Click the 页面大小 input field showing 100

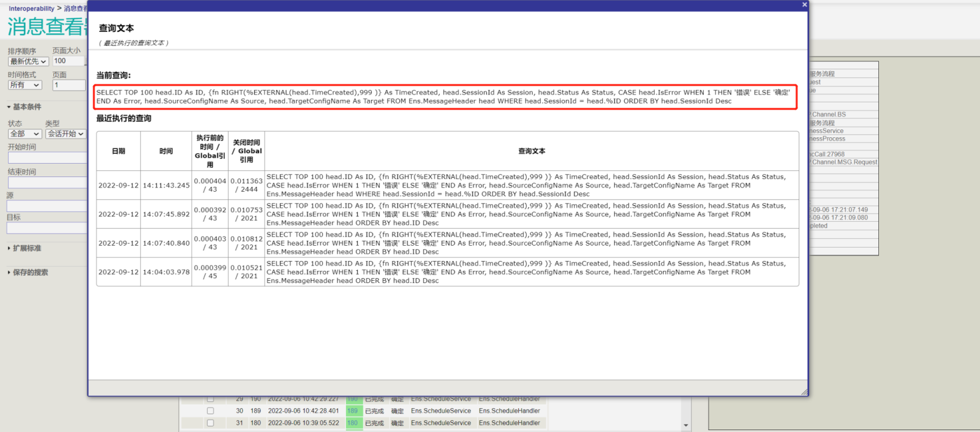click(x=68, y=61)
